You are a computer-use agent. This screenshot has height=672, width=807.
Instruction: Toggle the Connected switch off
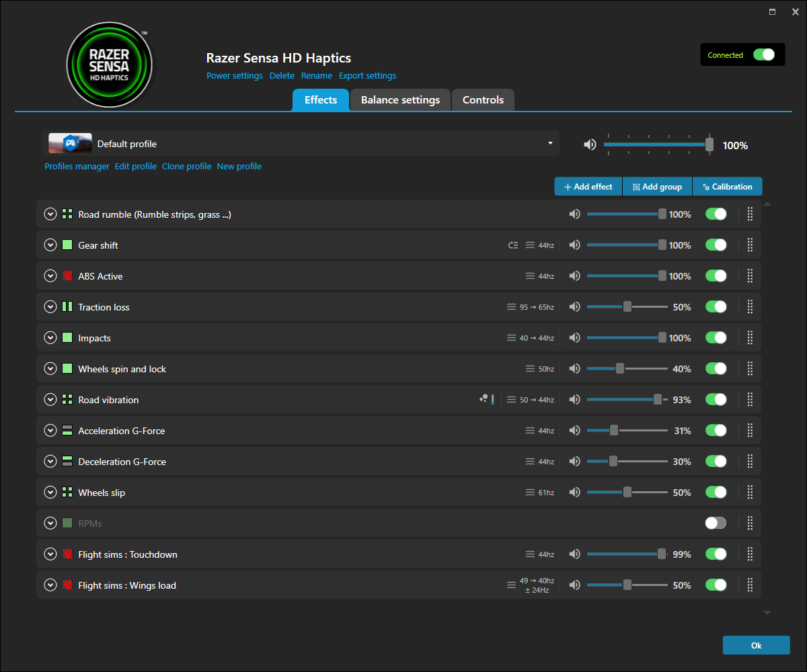[x=764, y=55]
